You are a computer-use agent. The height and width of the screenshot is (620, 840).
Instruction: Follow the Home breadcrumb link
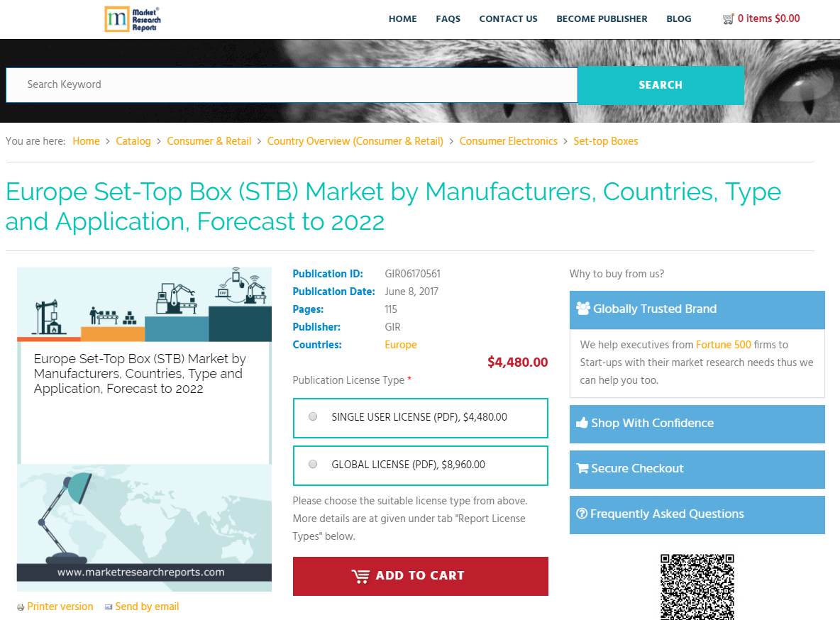coord(87,141)
